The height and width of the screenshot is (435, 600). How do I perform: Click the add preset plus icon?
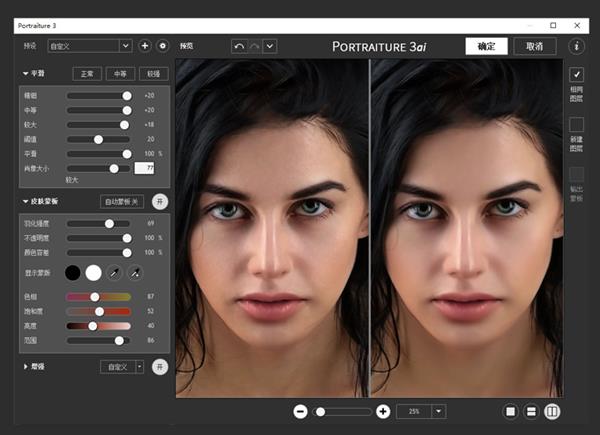point(144,46)
